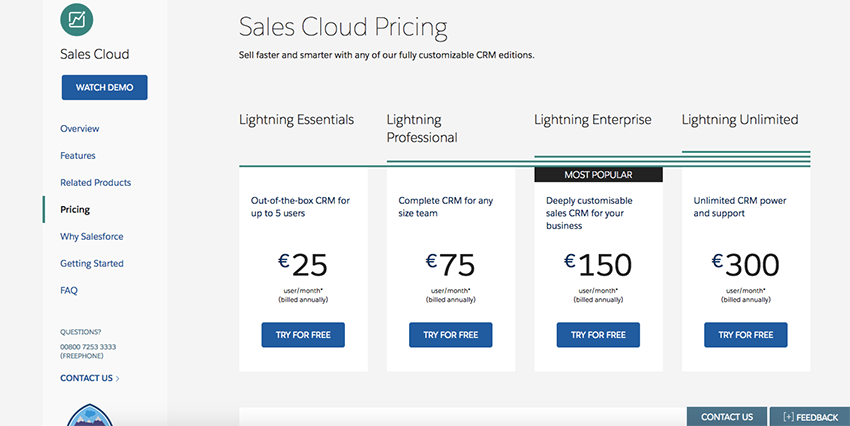The width and height of the screenshot is (850, 426).
Task: Click the Sales Cloud Pricing title
Action: pyautogui.click(x=343, y=28)
